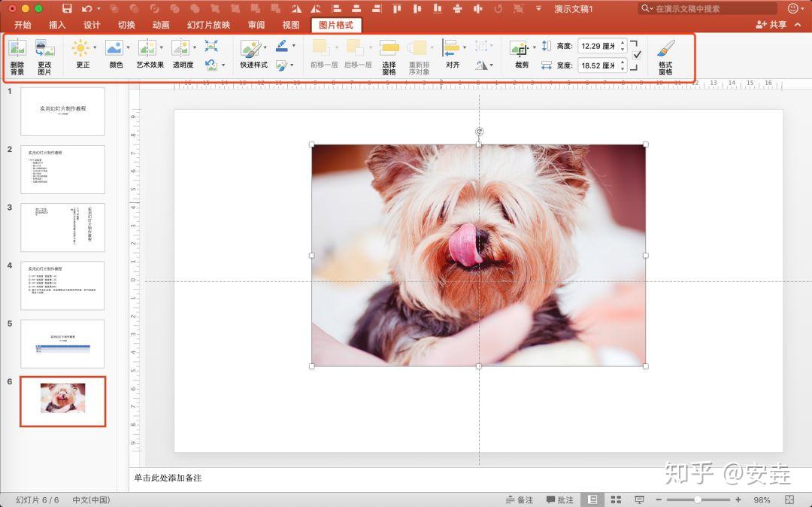The image size is (812, 507).
Task: Click the Align (对齐) icon
Action: click(450, 48)
